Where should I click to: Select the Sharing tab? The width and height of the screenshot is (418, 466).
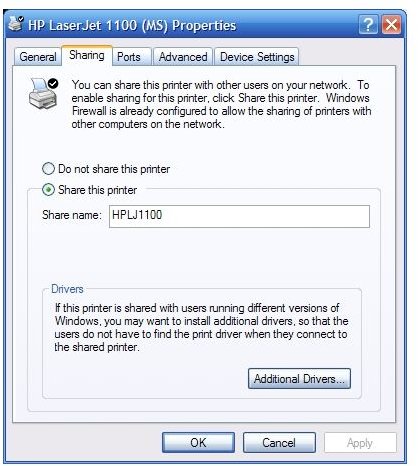[x=87, y=55]
